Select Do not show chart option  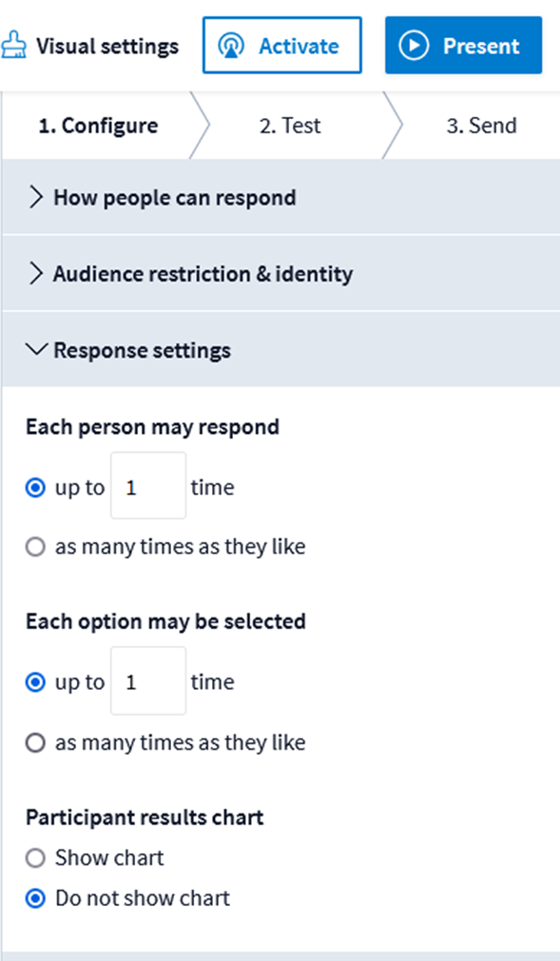coord(35,898)
